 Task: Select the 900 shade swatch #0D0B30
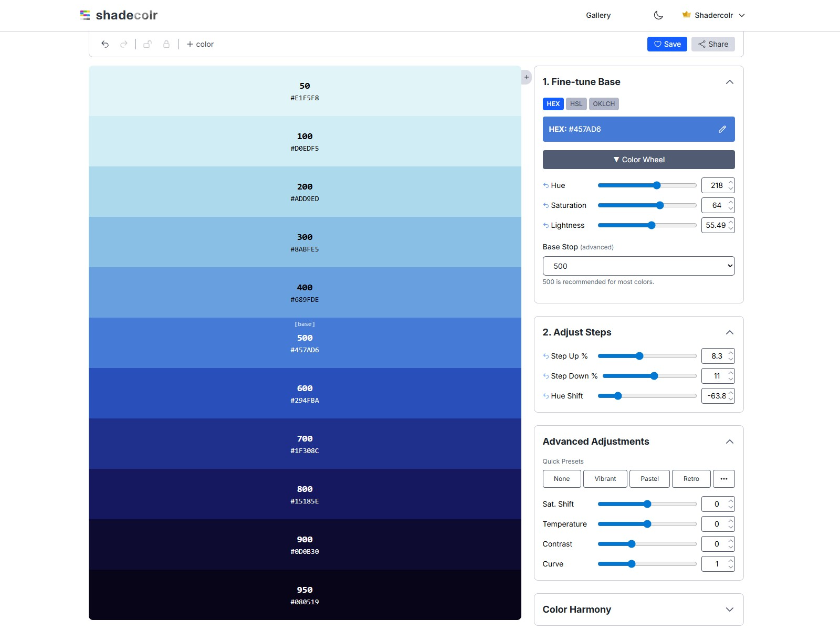coord(305,544)
